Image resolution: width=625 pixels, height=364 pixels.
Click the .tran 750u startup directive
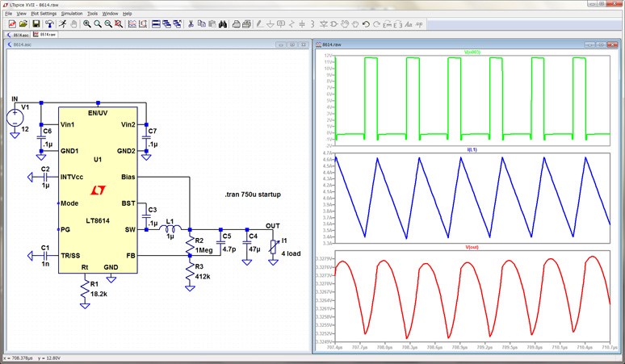click(x=254, y=195)
